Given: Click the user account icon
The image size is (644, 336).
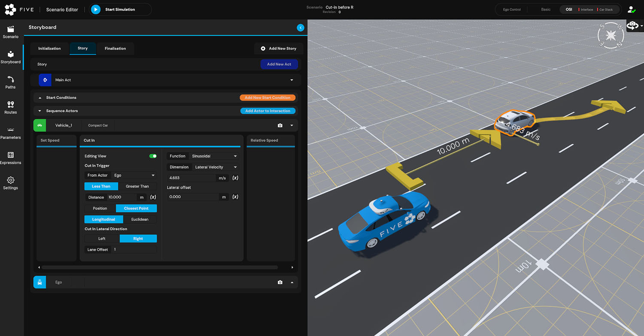Looking at the screenshot, I should click(x=631, y=9).
